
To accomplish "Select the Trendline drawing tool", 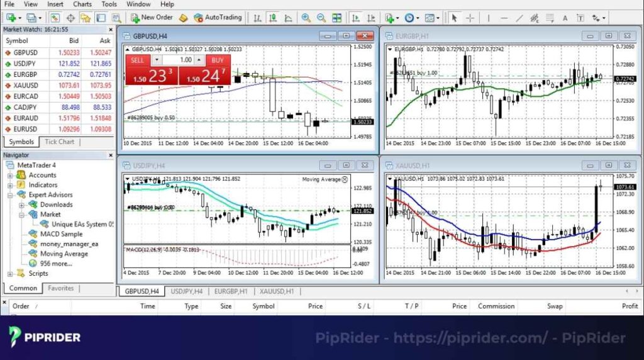I will click(x=519, y=18).
